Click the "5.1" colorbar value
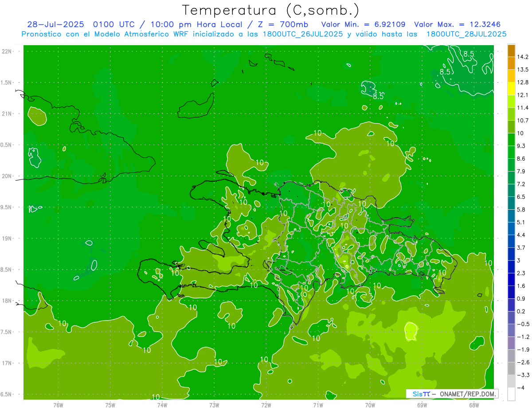The image size is (532, 411). pos(521,222)
